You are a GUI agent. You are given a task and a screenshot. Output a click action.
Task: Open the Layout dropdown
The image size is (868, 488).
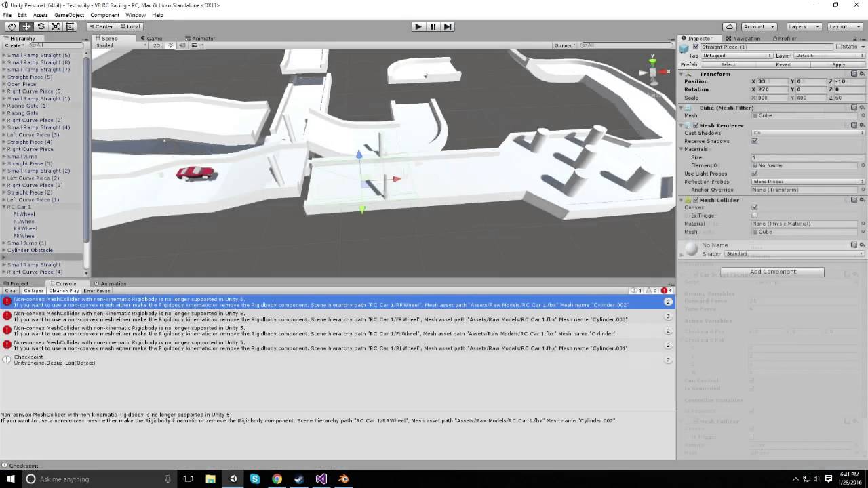tap(844, 26)
